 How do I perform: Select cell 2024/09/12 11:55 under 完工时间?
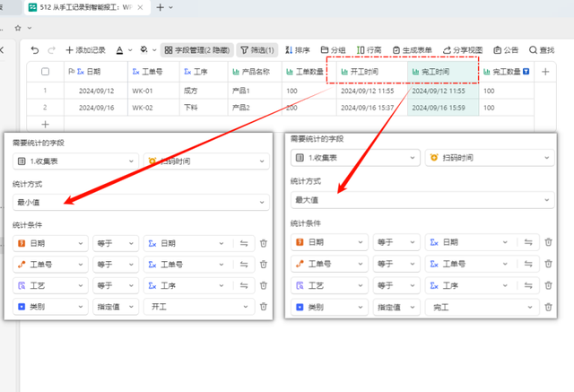(x=443, y=91)
